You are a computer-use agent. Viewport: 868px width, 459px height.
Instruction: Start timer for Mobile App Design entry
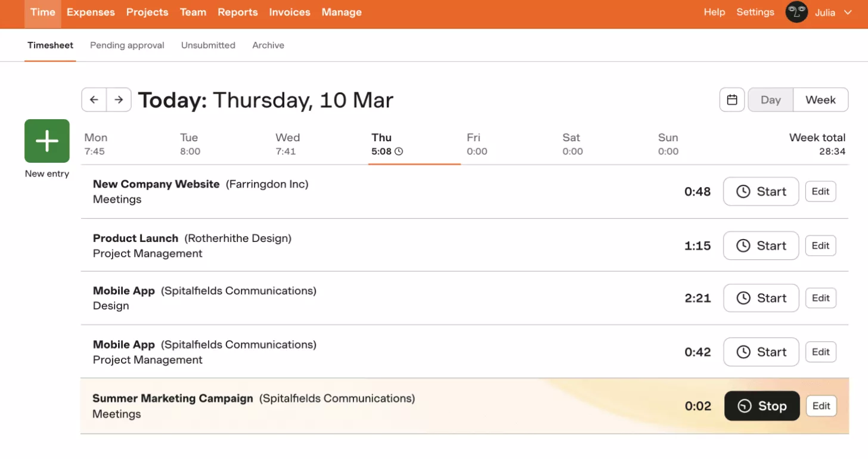click(x=761, y=298)
